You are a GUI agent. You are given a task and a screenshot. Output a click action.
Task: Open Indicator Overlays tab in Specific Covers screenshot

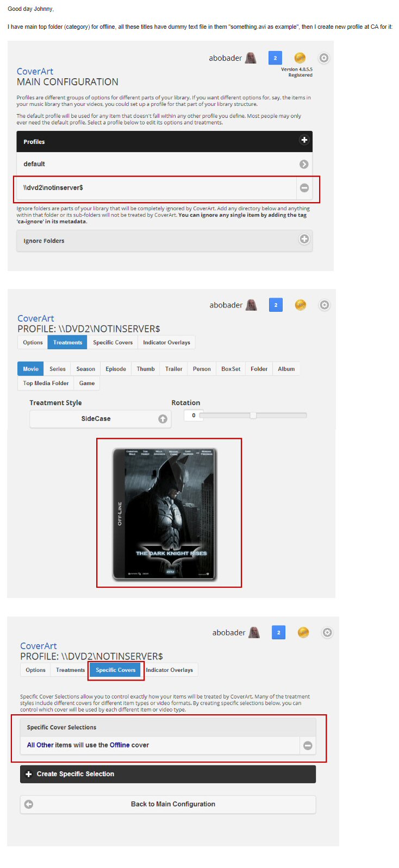pyautogui.click(x=169, y=670)
